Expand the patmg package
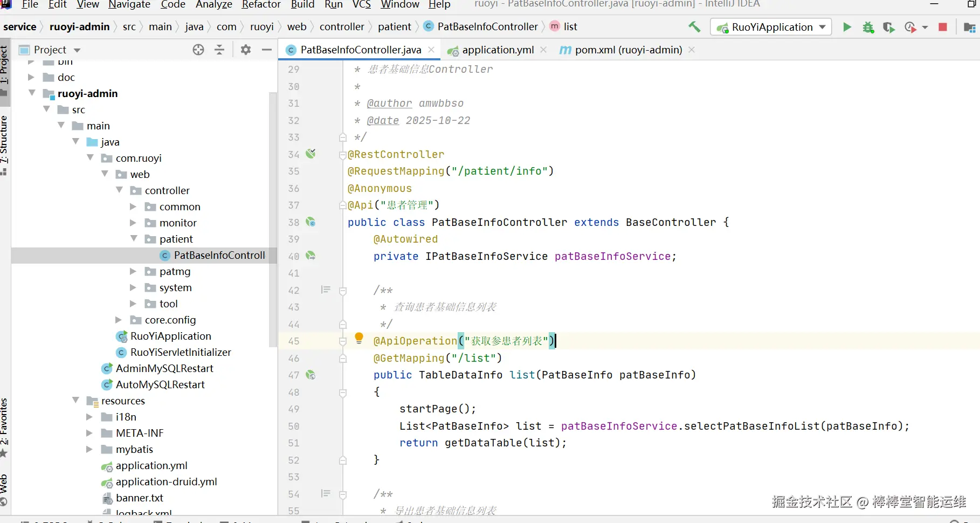 tap(133, 271)
